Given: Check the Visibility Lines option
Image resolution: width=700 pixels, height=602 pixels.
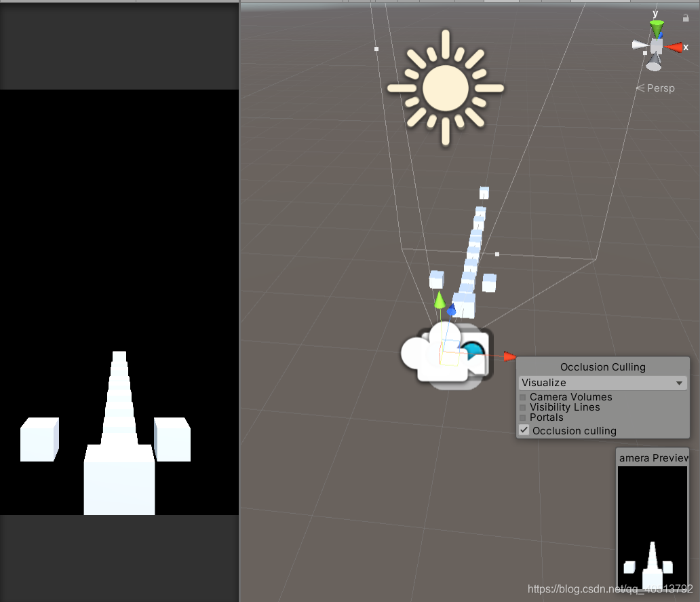Looking at the screenshot, I should point(523,407).
